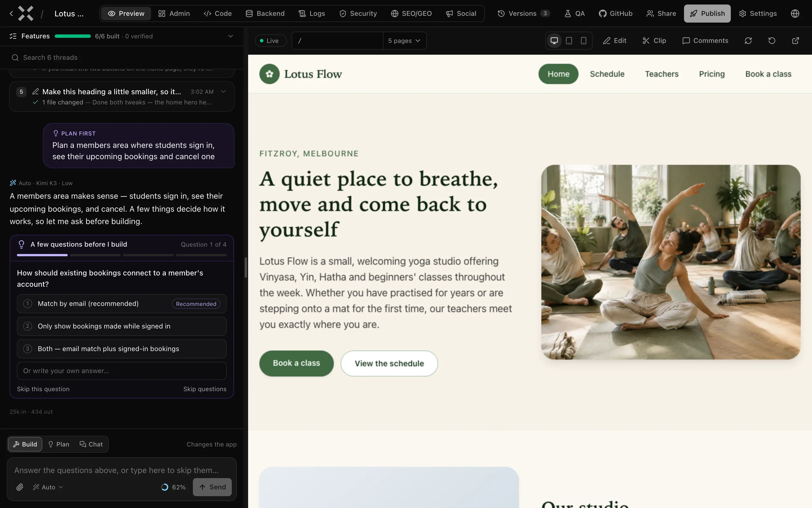Select tablet viewport icon
The height and width of the screenshot is (508, 812).
[x=569, y=41]
